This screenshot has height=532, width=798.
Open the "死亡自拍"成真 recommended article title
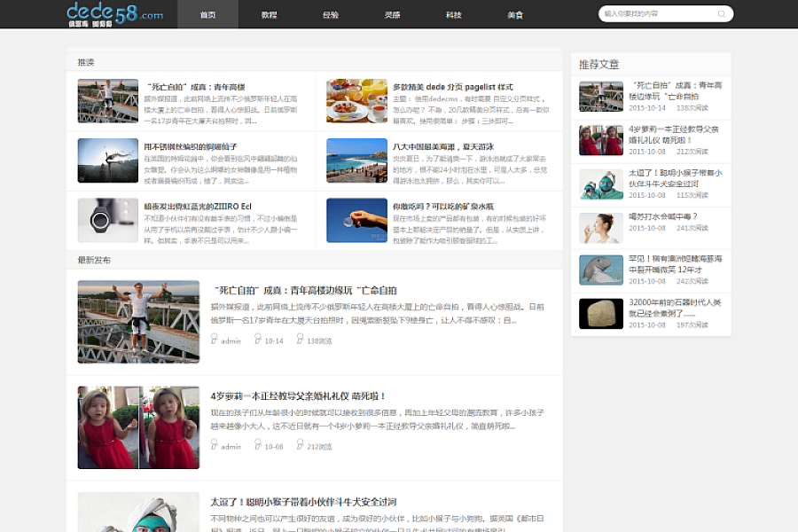point(196,87)
